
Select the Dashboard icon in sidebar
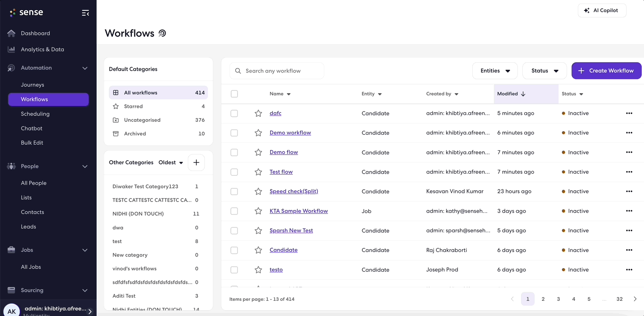point(11,33)
